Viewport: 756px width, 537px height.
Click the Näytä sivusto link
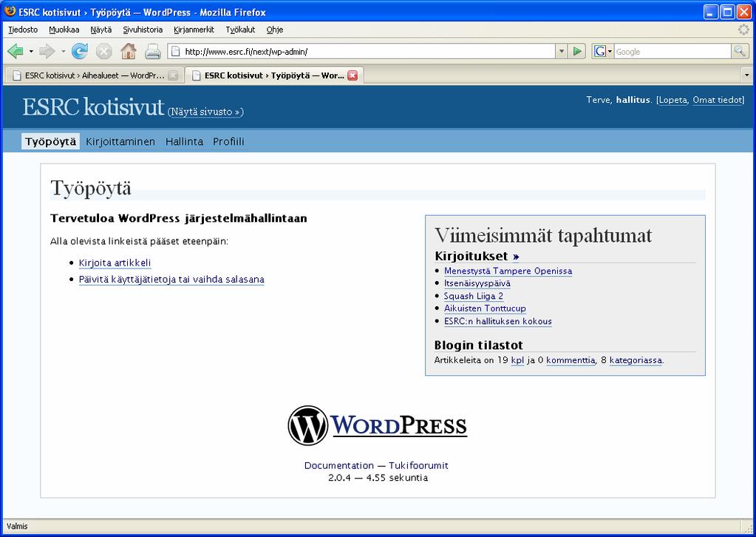(x=205, y=112)
